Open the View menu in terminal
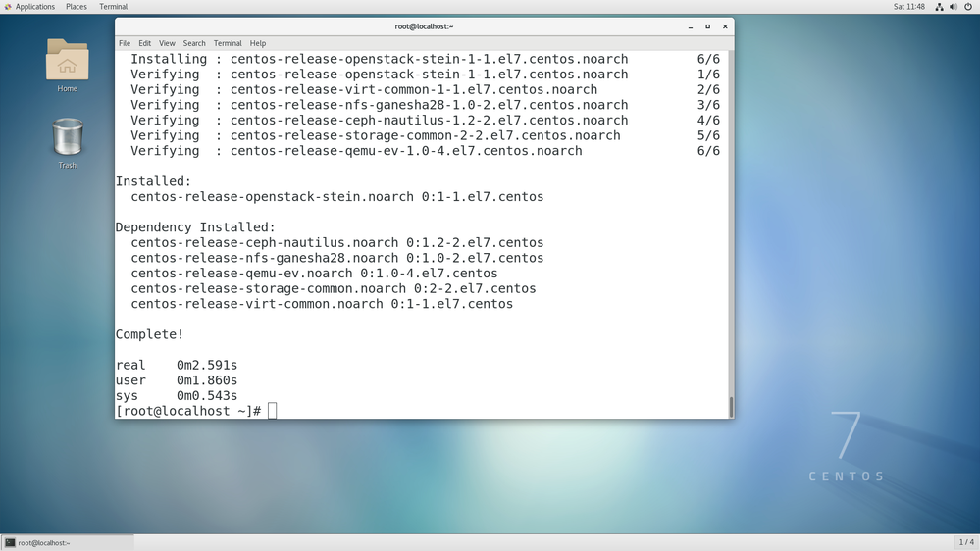The width and height of the screenshot is (980, 551). [167, 43]
